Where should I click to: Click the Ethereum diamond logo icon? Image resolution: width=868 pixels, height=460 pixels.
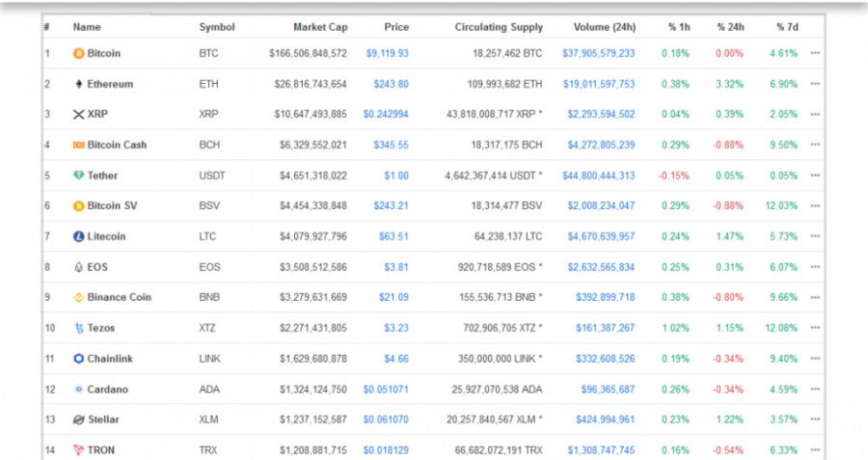pyautogui.click(x=79, y=84)
